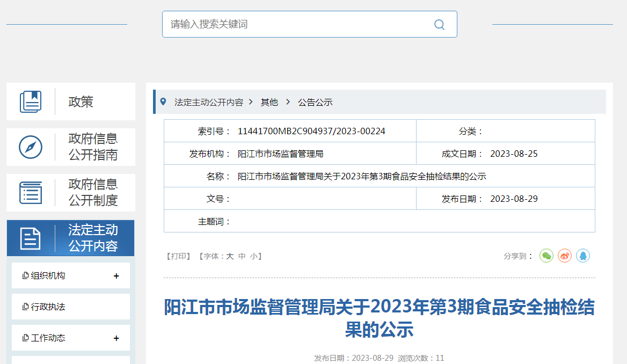Click the 文号： label
The height and width of the screenshot is (364, 627).
[x=218, y=199]
